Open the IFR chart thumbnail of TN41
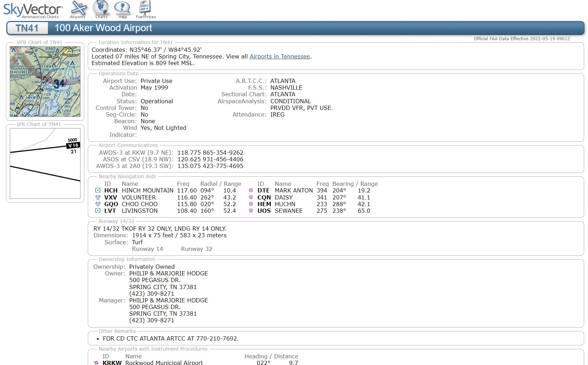The image size is (588, 365). point(45,163)
